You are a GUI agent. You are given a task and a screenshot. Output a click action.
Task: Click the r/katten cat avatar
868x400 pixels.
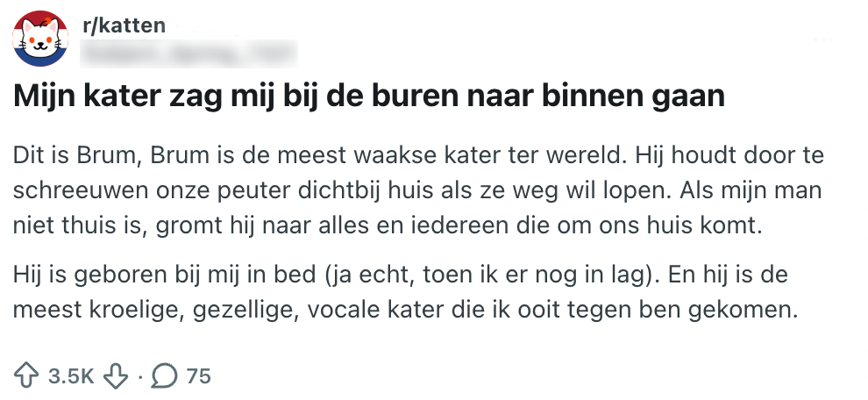(x=40, y=40)
